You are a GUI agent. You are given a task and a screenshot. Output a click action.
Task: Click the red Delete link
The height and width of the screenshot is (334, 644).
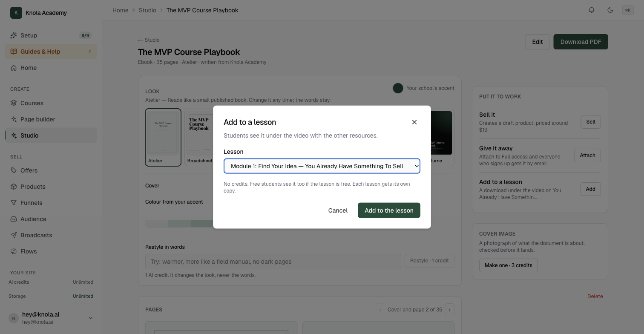click(x=595, y=297)
